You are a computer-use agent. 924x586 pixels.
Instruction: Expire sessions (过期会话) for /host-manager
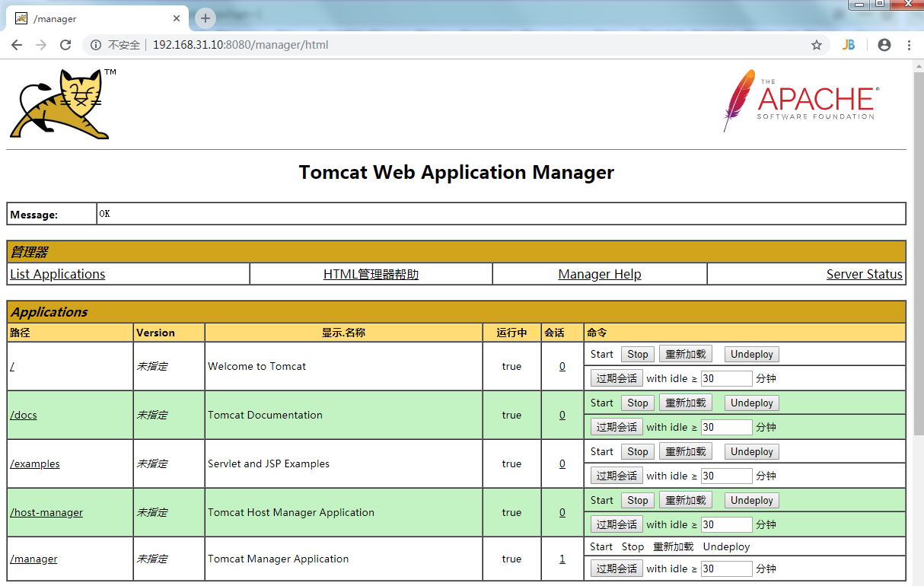617,524
